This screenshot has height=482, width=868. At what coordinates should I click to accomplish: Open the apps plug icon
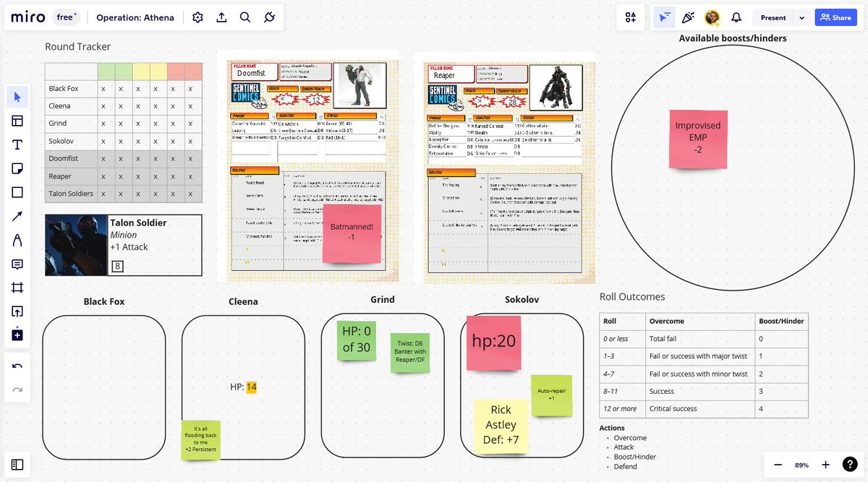tap(268, 17)
